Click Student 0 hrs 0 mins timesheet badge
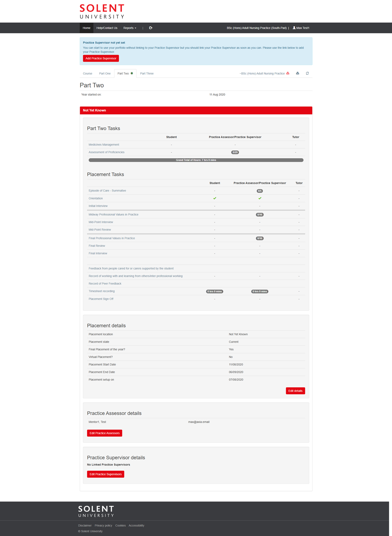 (x=215, y=291)
